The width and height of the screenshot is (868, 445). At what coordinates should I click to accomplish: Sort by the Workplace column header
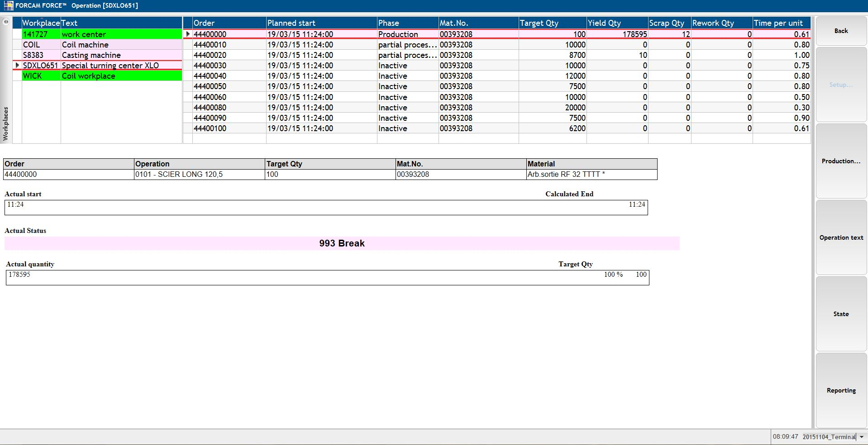coord(41,23)
